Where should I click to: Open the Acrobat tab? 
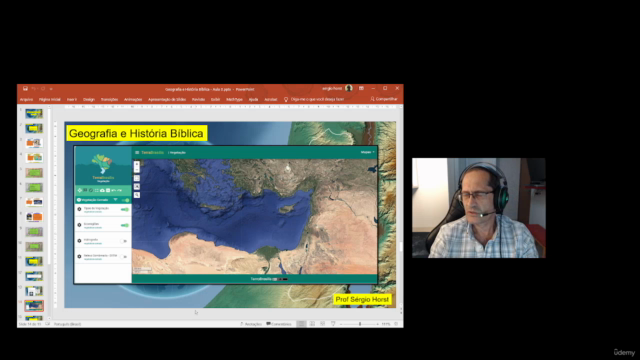pos(271,99)
